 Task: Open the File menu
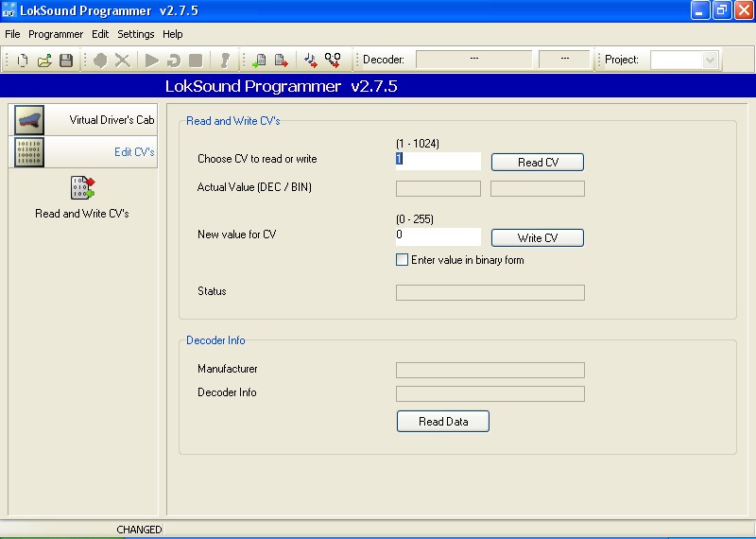pyautogui.click(x=12, y=34)
